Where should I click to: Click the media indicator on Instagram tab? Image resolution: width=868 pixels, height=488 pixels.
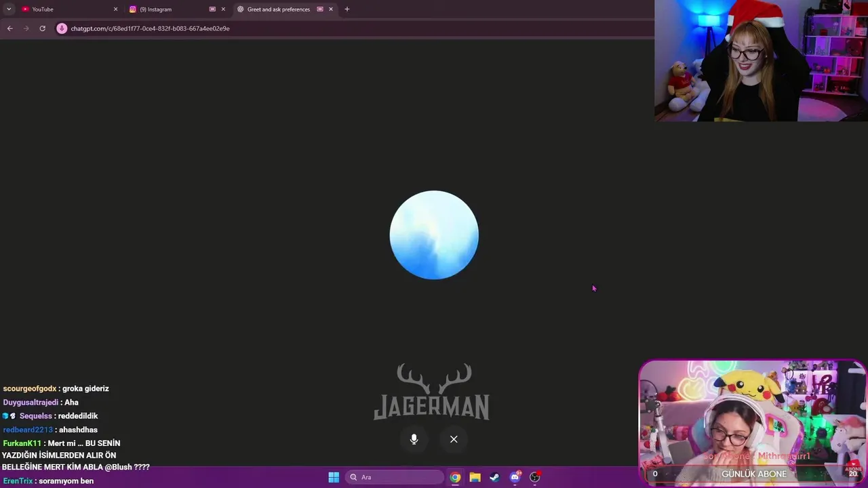[x=212, y=9]
